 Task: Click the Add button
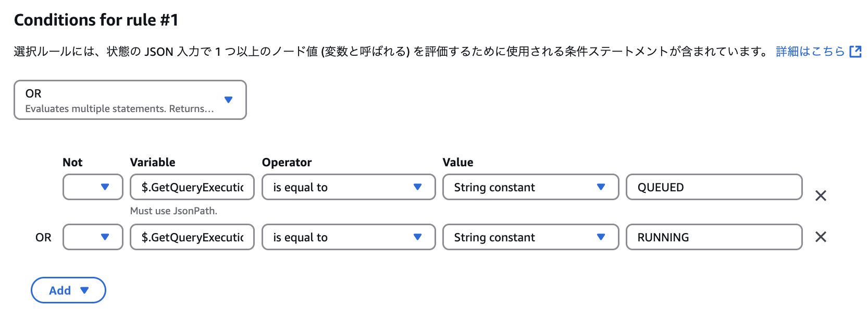tap(60, 290)
